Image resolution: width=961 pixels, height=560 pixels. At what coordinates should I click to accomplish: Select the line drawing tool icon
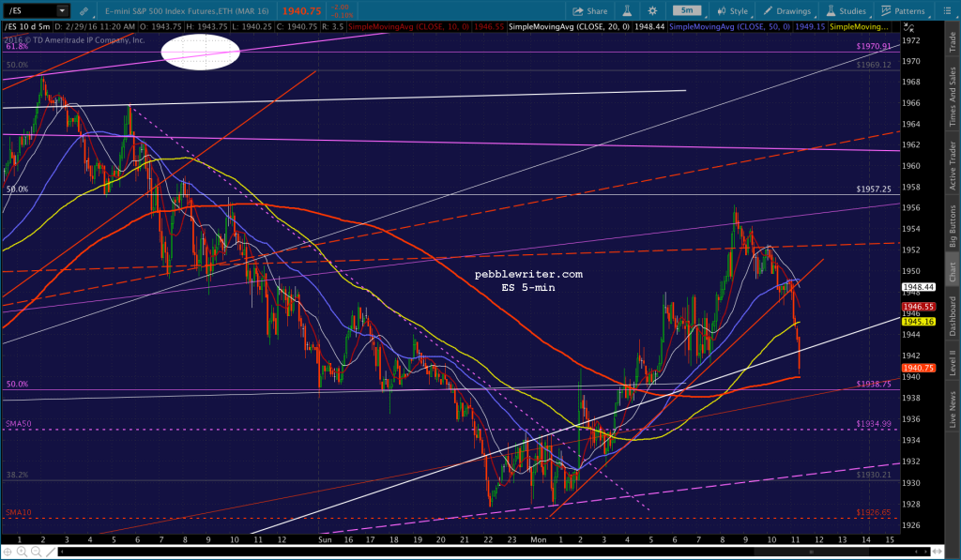coord(51,552)
